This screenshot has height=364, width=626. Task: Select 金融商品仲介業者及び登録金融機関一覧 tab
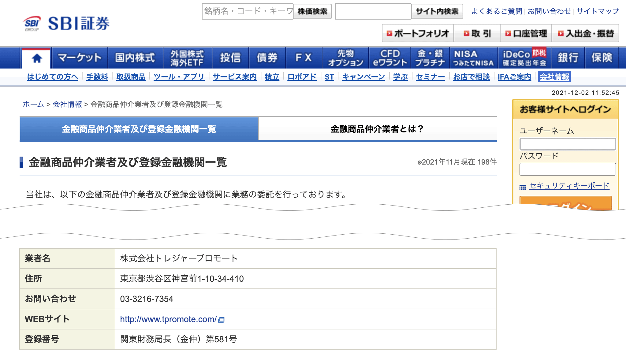139,129
